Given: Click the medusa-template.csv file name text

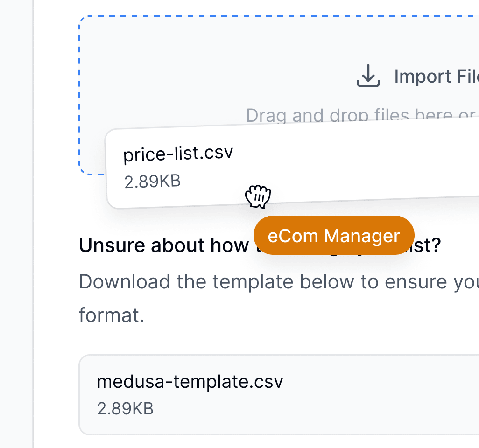Looking at the screenshot, I should pos(190,382).
